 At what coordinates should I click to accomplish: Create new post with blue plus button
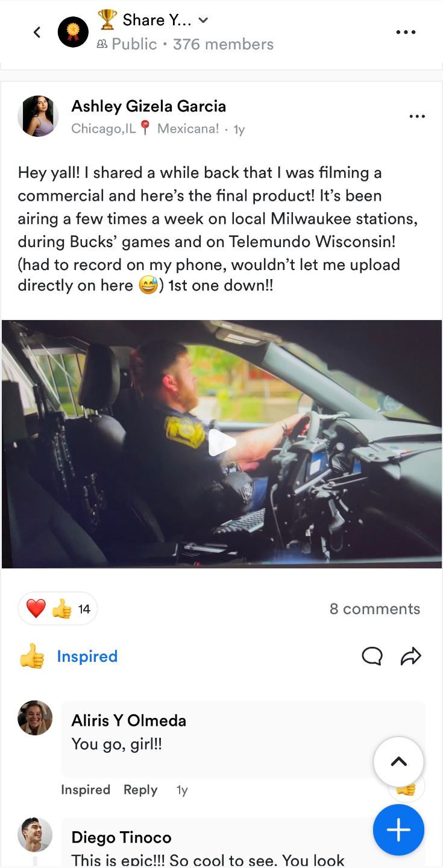pyautogui.click(x=398, y=830)
